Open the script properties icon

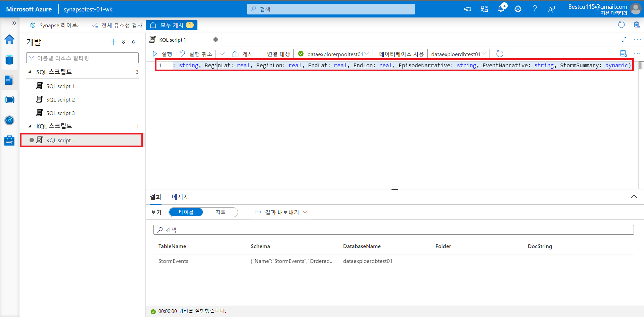click(x=624, y=54)
